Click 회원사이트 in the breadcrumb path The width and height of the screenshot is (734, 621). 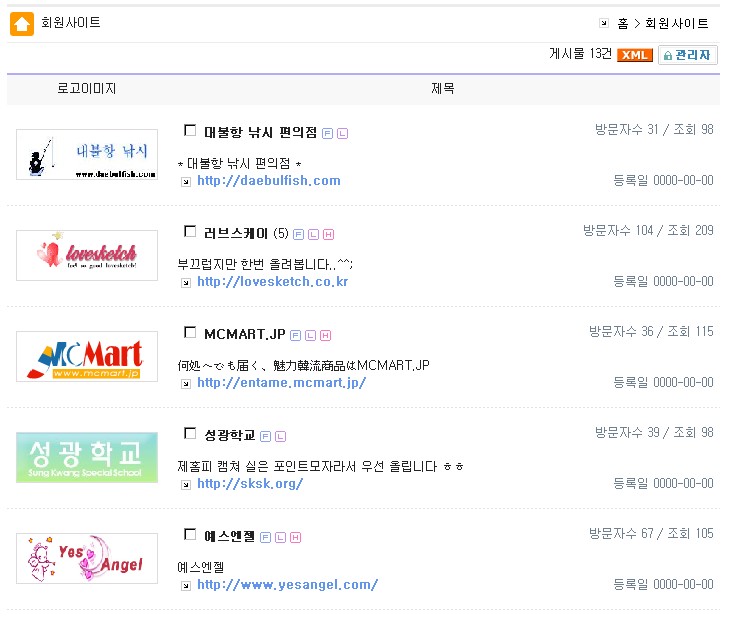point(677,23)
